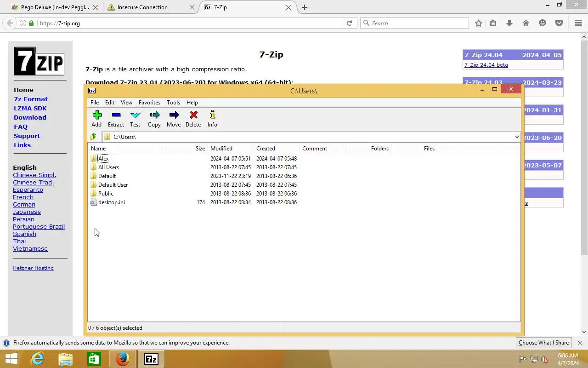Open the Edit menu in 7-Zip
Screen dimensions: 588x368
110,103
